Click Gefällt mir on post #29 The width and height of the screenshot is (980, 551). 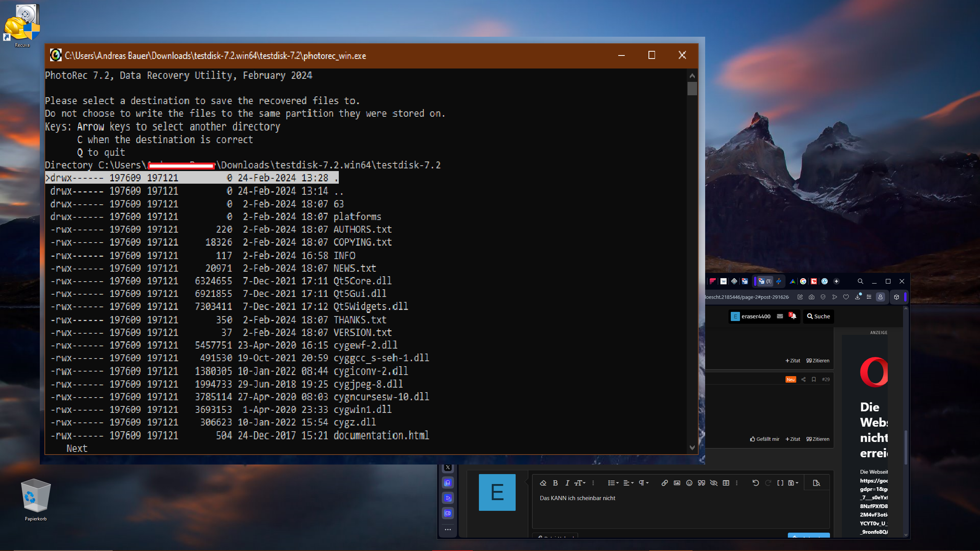[x=764, y=439]
